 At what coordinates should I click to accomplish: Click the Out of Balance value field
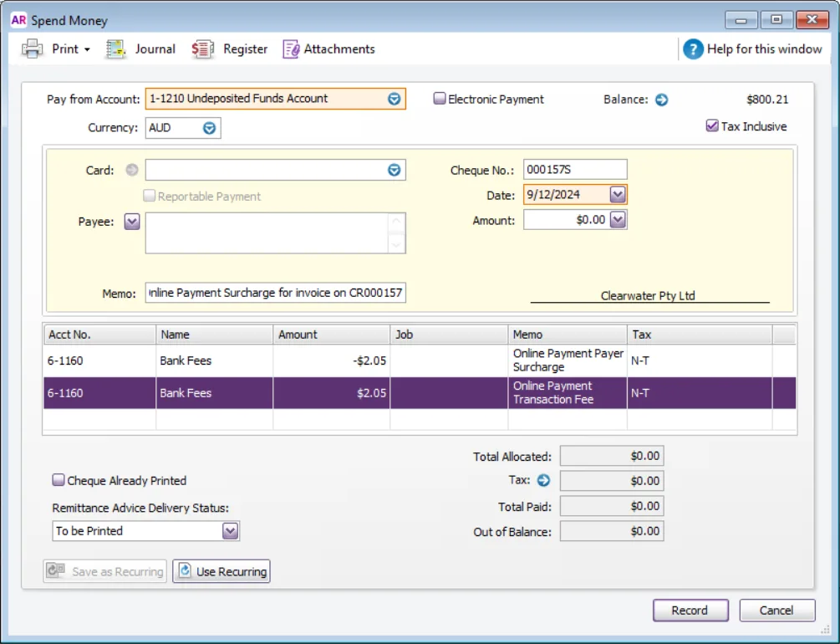(612, 531)
